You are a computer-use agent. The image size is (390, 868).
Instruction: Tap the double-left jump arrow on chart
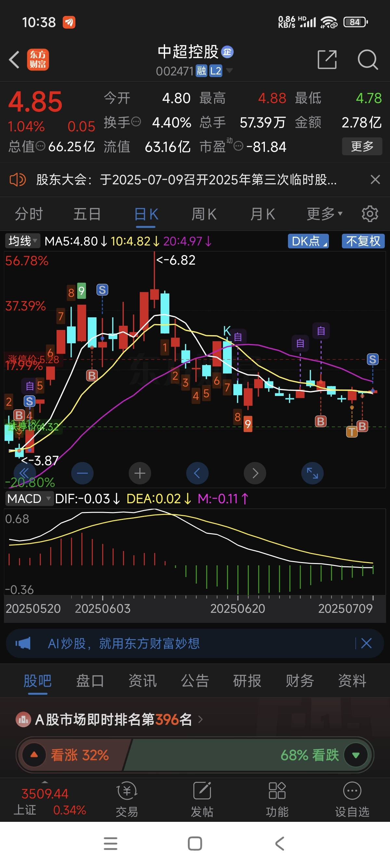point(24,473)
